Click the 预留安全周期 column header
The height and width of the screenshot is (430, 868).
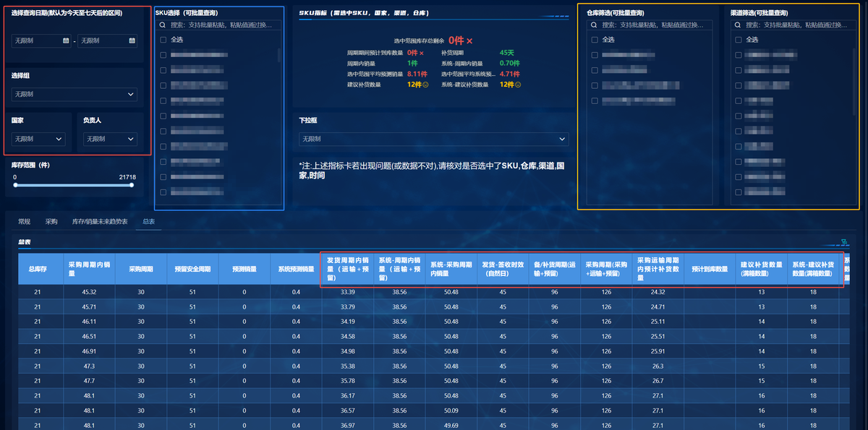[x=192, y=269]
